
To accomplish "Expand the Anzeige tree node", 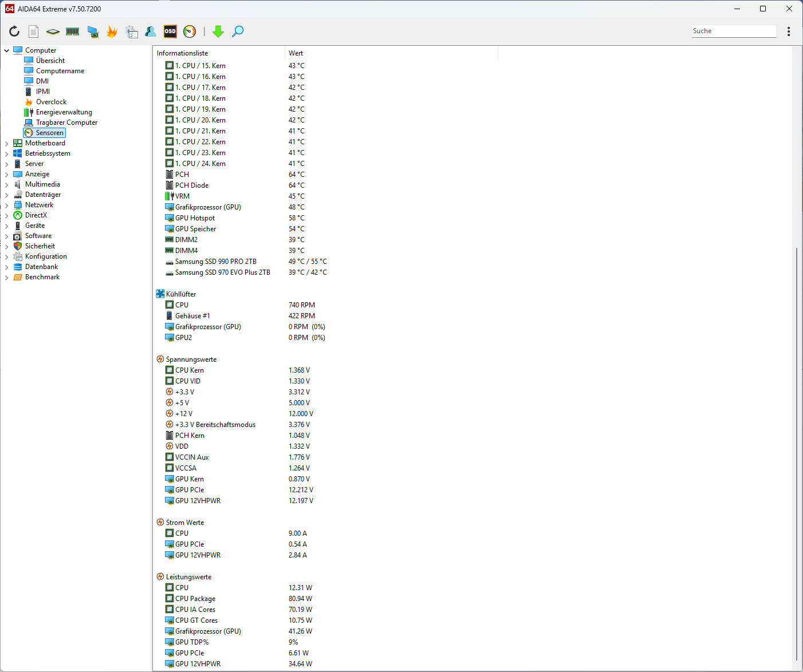I will point(7,174).
